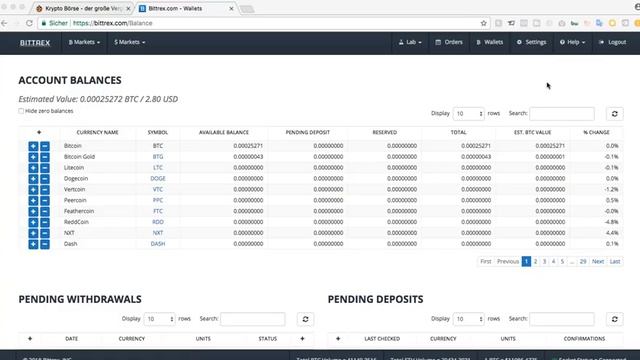The width and height of the screenshot is (640, 360).
Task: Enable the Hide zero balances checkbox
Action: tap(21, 111)
